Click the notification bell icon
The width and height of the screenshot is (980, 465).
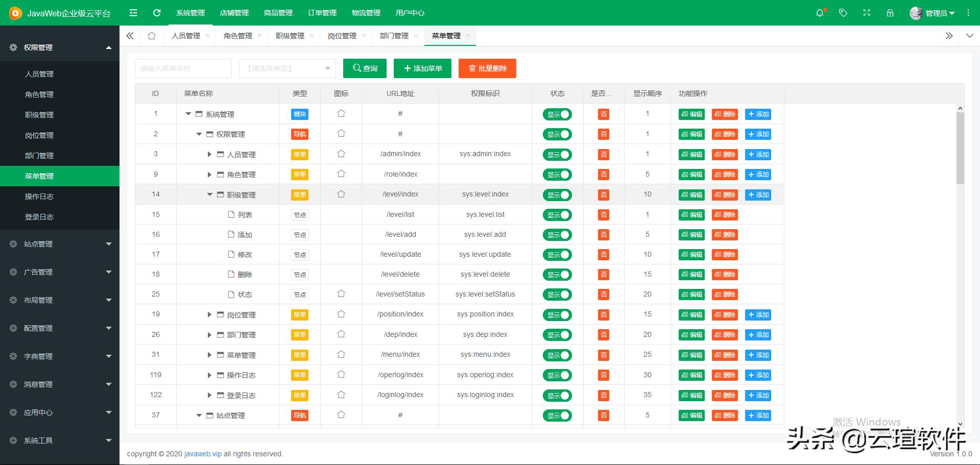pos(820,13)
